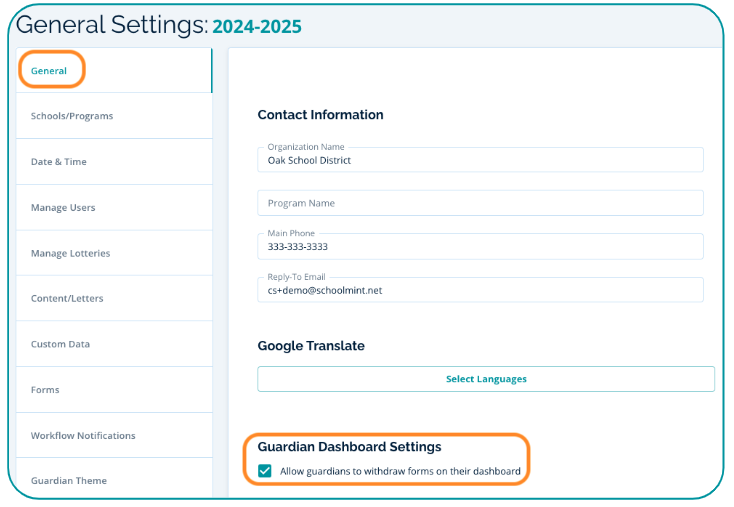Select the Reply-To Email input field
This screenshot has height=507, width=734.
480,291
